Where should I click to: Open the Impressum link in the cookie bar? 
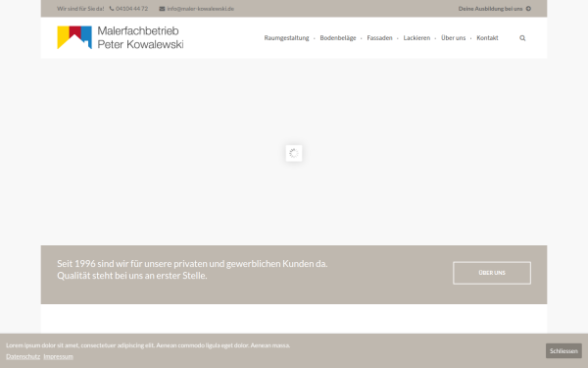58,357
